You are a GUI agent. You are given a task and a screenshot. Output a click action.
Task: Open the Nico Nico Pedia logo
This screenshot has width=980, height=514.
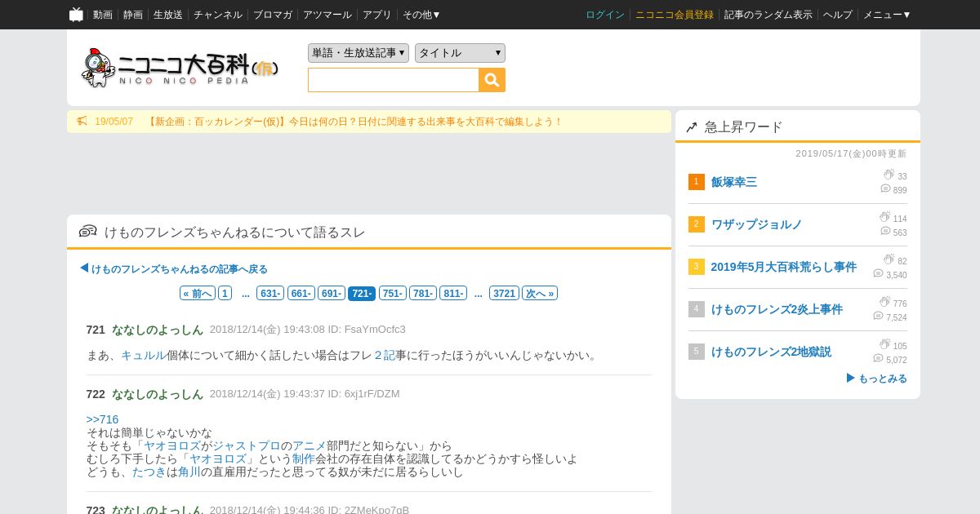click(180, 68)
